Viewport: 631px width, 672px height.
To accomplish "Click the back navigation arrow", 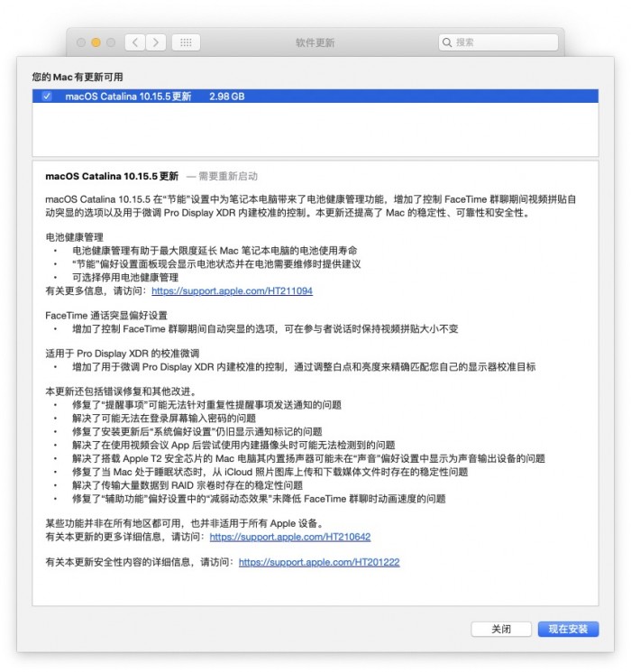I will [135, 42].
